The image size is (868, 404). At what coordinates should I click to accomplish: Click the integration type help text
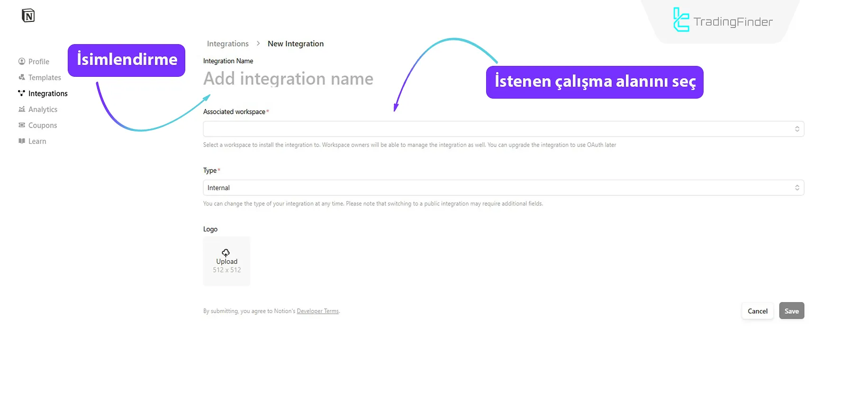click(x=373, y=204)
